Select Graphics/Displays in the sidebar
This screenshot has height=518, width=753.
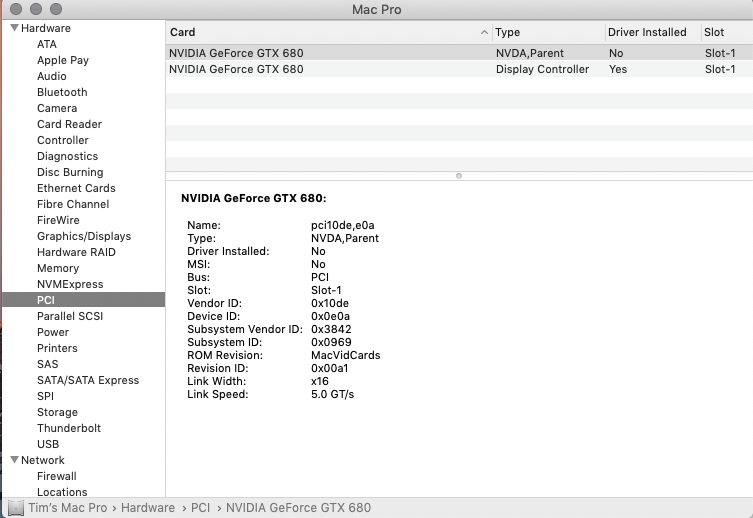click(x=84, y=236)
